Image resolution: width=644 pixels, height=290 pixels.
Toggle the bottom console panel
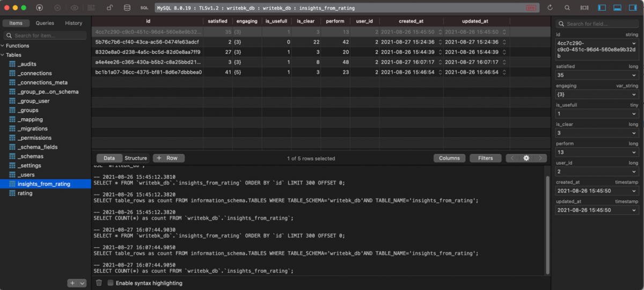(617, 8)
